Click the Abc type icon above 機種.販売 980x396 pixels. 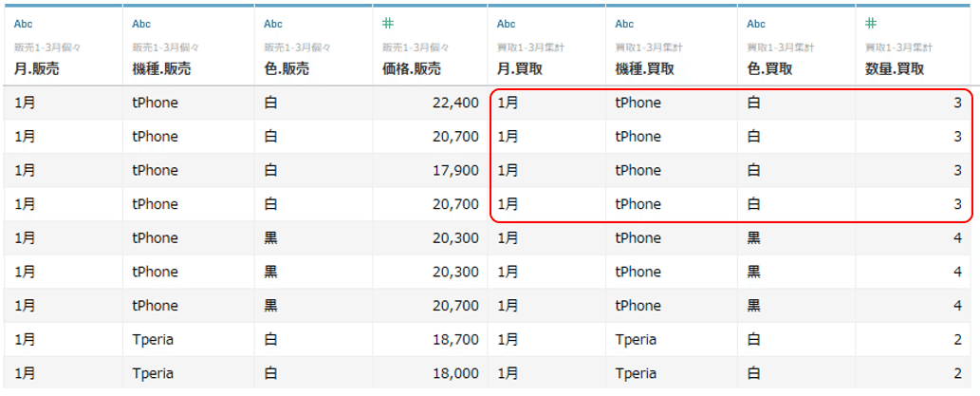[141, 25]
